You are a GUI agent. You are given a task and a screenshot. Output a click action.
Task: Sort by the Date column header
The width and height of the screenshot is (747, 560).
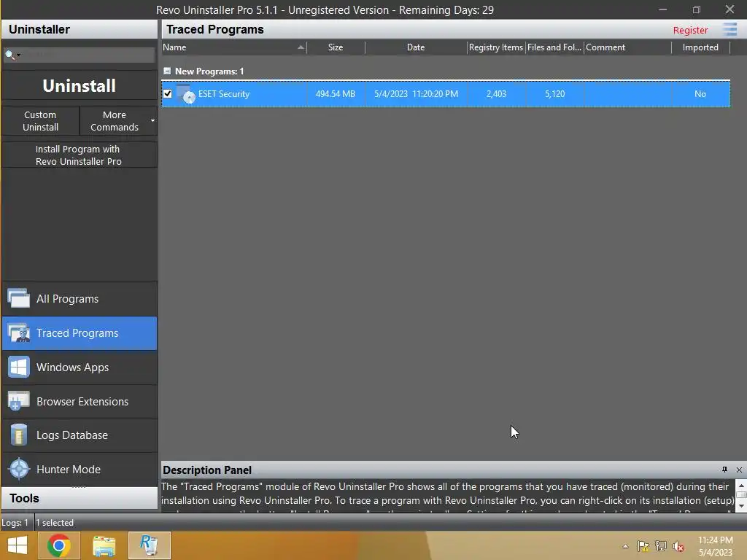[x=415, y=47]
